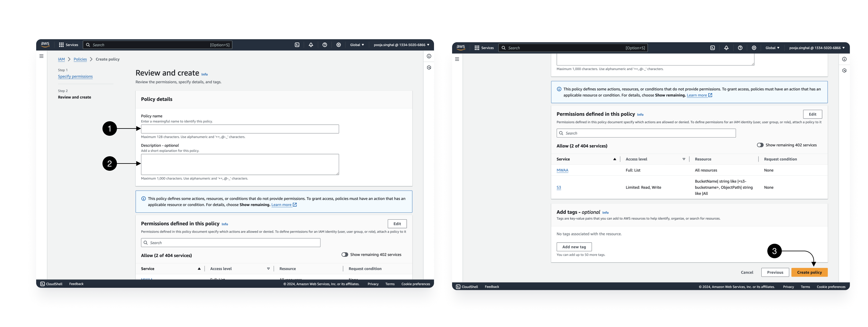The height and width of the screenshot is (327, 868).
Task: Open help question mark in right window
Action: (x=740, y=48)
